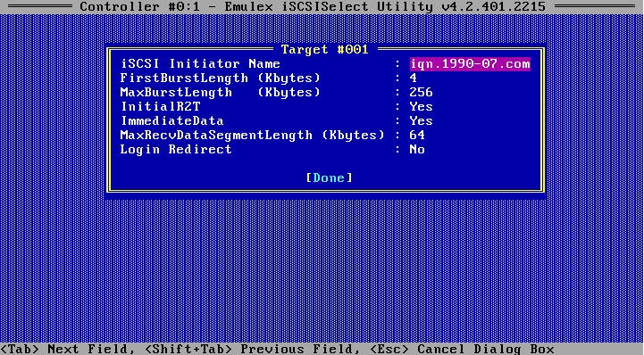Toggle the ImmediateData Yes value
The height and width of the screenshot is (355, 644).
pyautogui.click(x=421, y=120)
